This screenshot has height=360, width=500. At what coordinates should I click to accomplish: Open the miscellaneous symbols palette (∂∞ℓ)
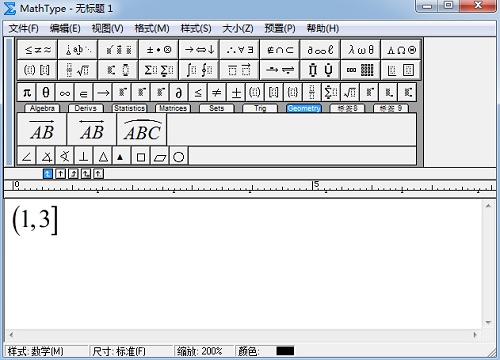(x=320, y=50)
